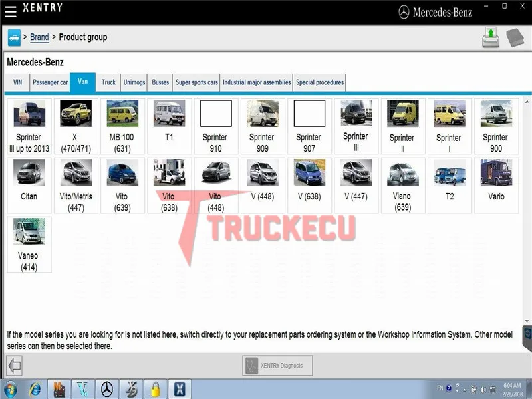Choose Sprinter II yellow van

[403, 126]
